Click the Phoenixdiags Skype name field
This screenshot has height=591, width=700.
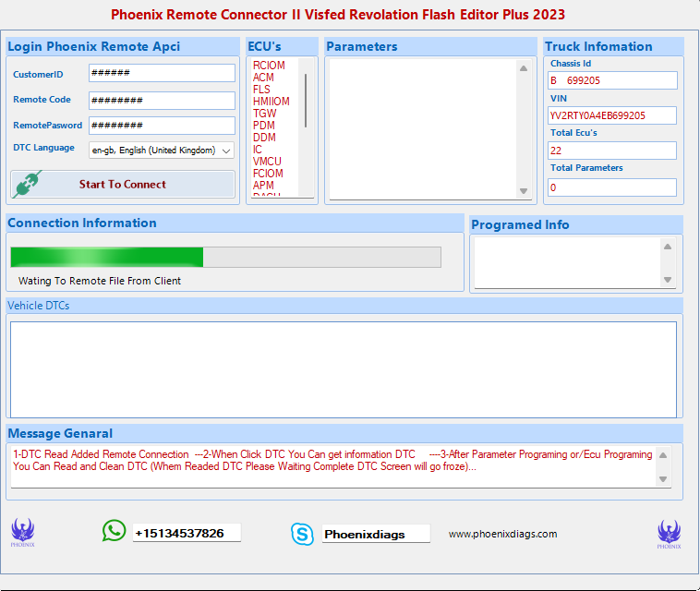(x=376, y=534)
